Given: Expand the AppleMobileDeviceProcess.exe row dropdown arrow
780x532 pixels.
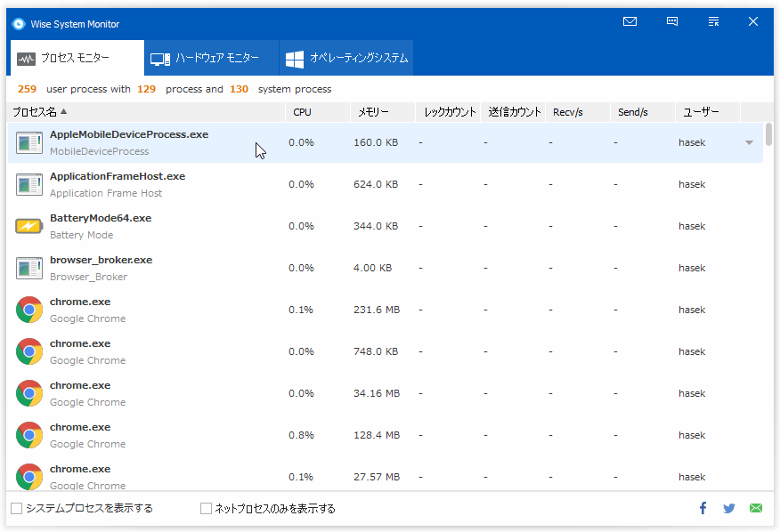Looking at the screenshot, I should tap(749, 142).
